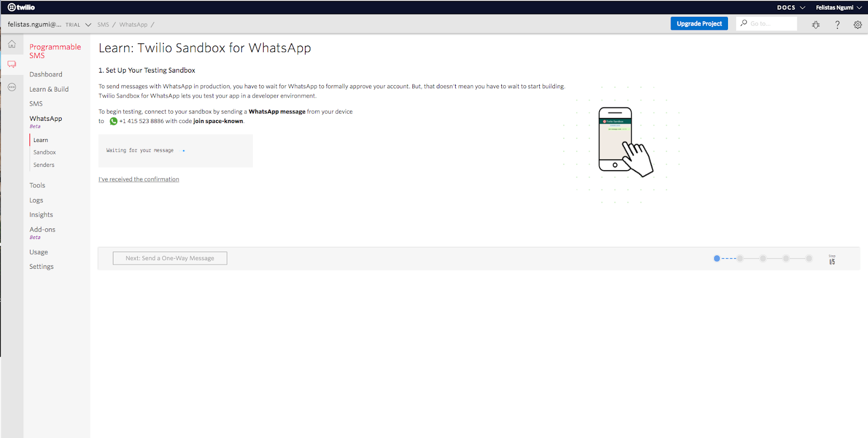This screenshot has height=438, width=868.
Task: Select Sandbox under WhatsApp
Action: (44, 152)
